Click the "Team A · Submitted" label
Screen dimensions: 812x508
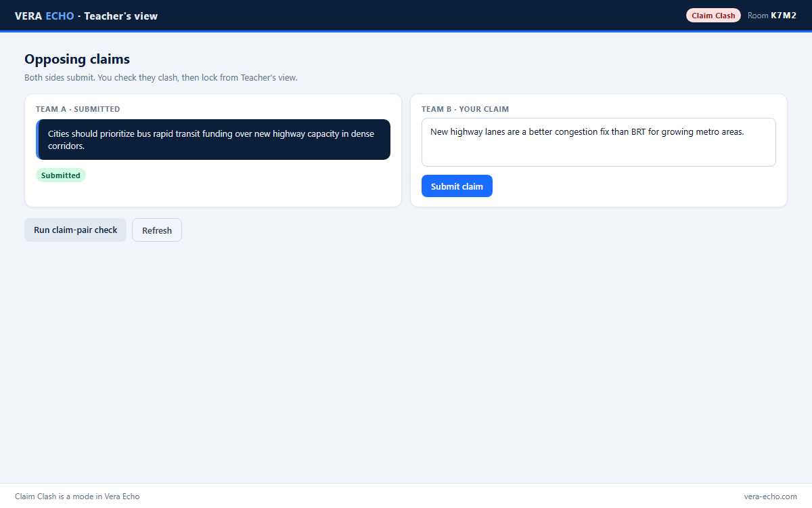[78, 109]
